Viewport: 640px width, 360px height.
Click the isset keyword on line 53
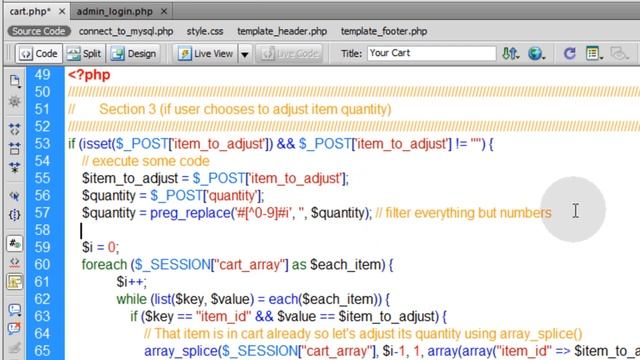(x=97, y=144)
